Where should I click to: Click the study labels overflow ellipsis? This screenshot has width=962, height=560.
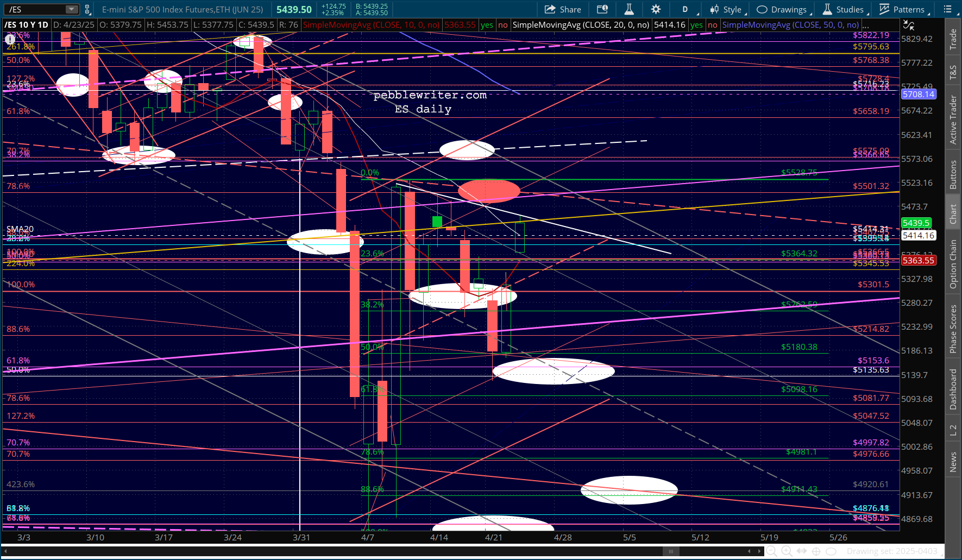point(865,26)
